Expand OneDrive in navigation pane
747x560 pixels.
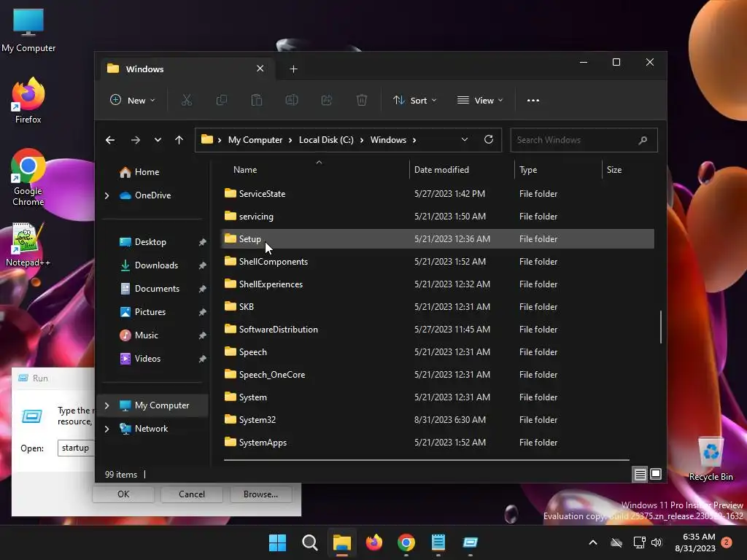click(x=107, y=195)
